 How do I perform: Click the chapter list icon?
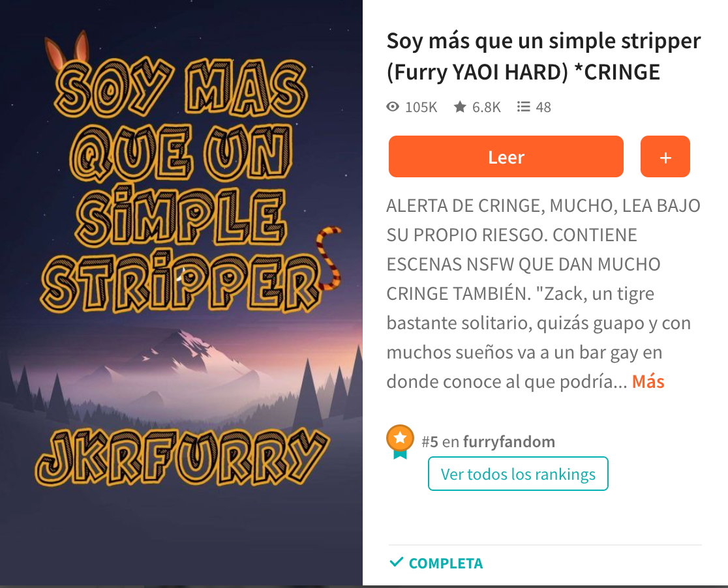point(523,107)
